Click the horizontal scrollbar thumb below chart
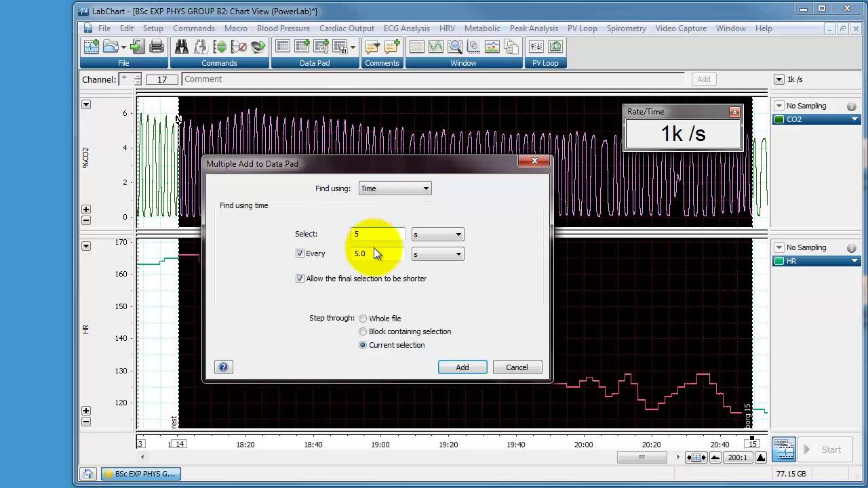This screenshot has height=488, width=868. (642, 457)
